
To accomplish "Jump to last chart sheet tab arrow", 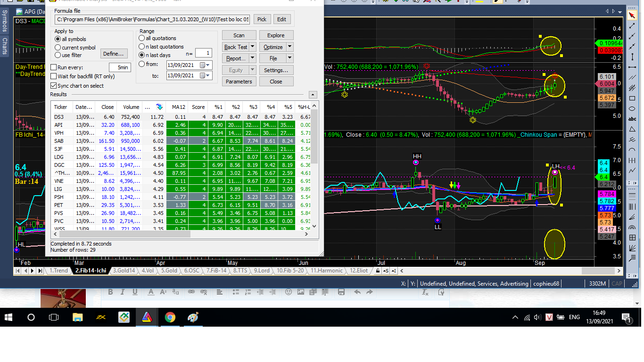I will (x=40, y=271).
